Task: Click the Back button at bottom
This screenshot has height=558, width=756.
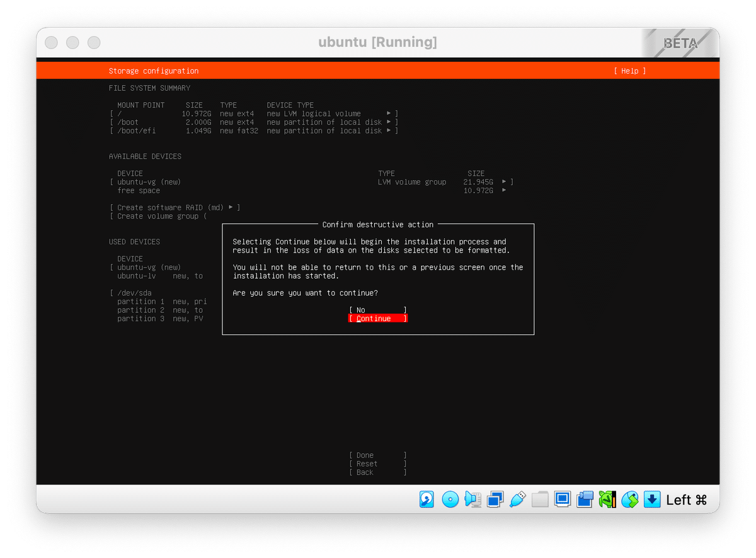Action: pos(378,472)
